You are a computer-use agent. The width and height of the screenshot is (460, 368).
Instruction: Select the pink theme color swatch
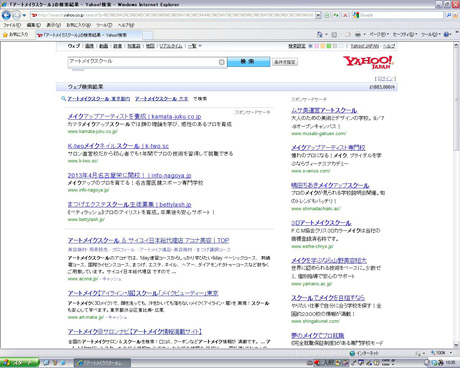pyautogui.click(x=316, y=46)
